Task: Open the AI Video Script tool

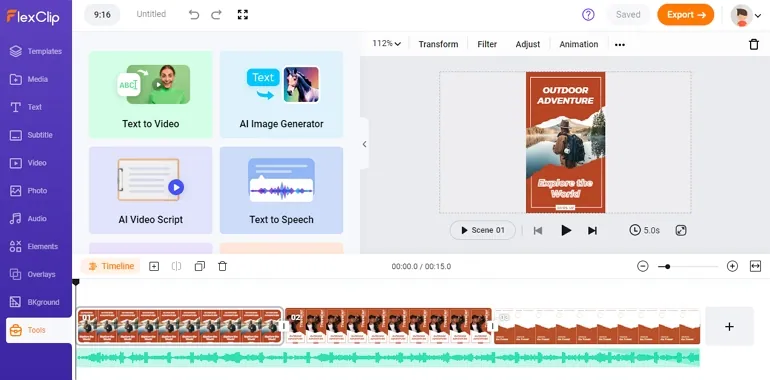Action: tap(150, 190)
